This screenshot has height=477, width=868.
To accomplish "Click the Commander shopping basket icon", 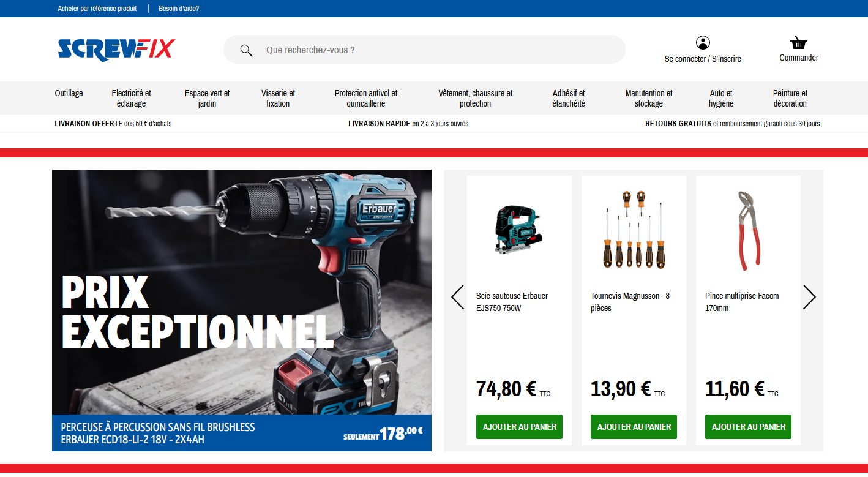I will (798, 43).
